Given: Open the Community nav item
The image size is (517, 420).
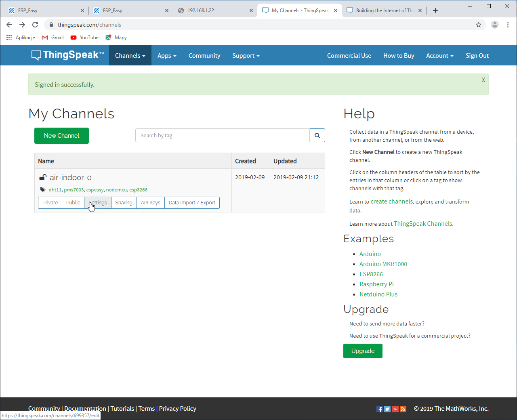Looking at the screenshot, I should (204, 55).
